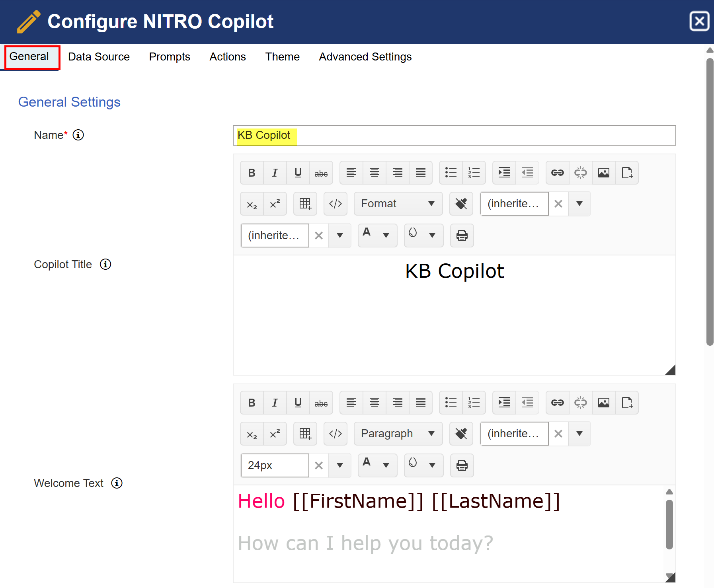Clean formatting in Copilot Title editor
Image resolution: width=714 pixels, height=588 pixels.
[x=461, y=204]
